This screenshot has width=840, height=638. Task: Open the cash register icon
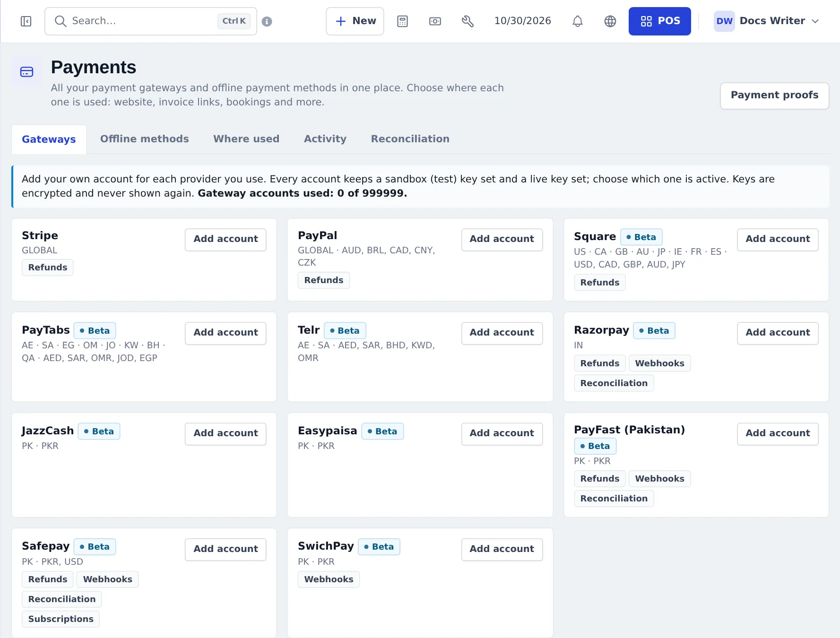coord(435,21)
